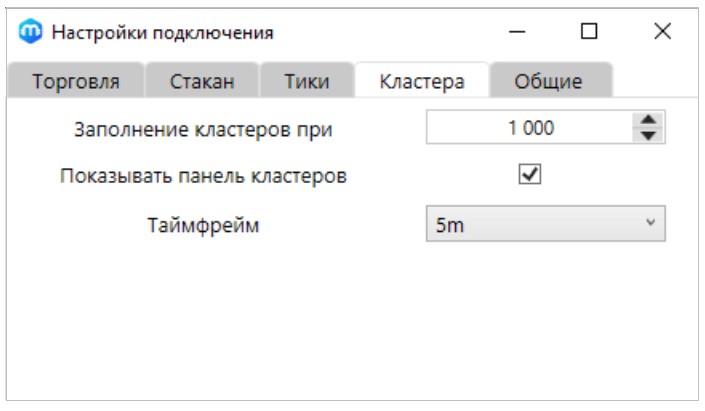Screen dimensions: 705x411
Task: Click the app logo icon in title bar
Action: tap(29, 33)
